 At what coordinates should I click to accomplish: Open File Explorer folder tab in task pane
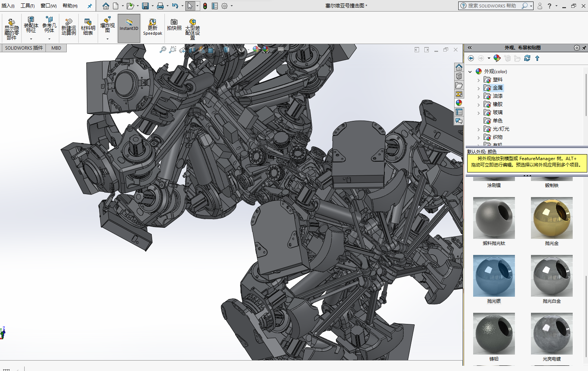pyautogui.click(x=459, y=85)
